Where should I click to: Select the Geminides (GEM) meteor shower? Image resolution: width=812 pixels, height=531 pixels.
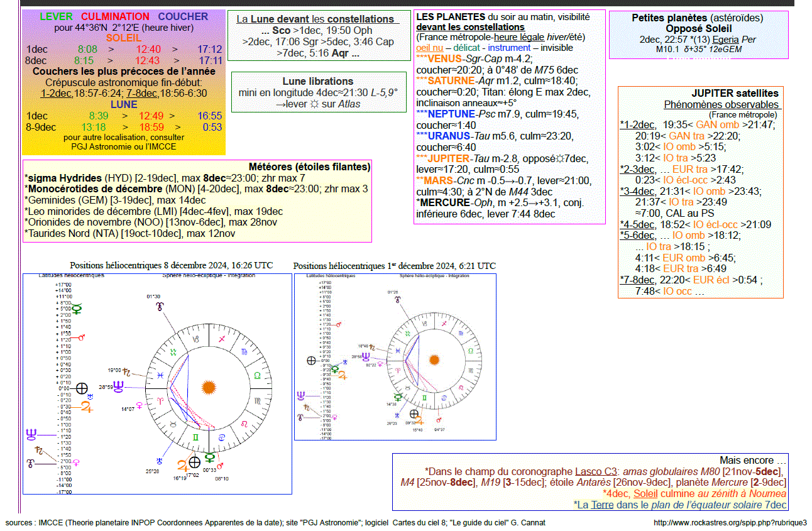[115, 200]
